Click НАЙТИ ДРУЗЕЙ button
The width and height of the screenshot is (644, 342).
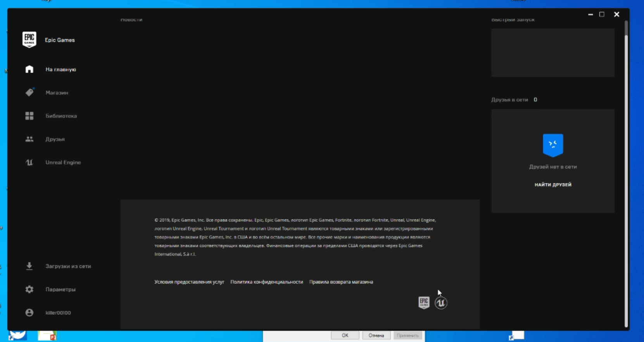553,185
